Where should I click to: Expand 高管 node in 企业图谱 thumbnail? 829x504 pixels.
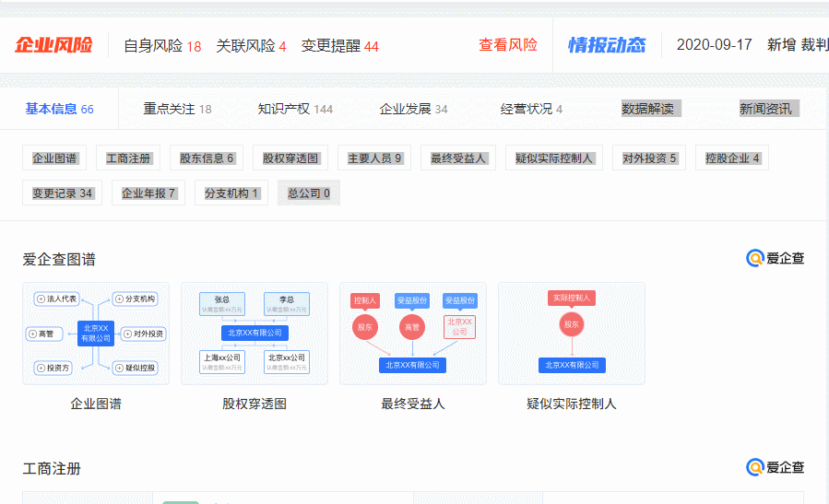coord(44,334)
